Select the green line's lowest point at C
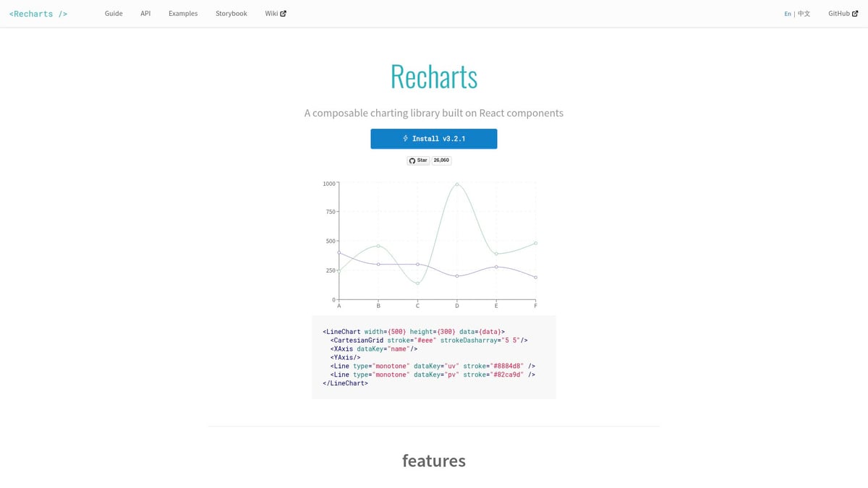The height and width of the screenshot is (488, 868). [x=417, y=283]
